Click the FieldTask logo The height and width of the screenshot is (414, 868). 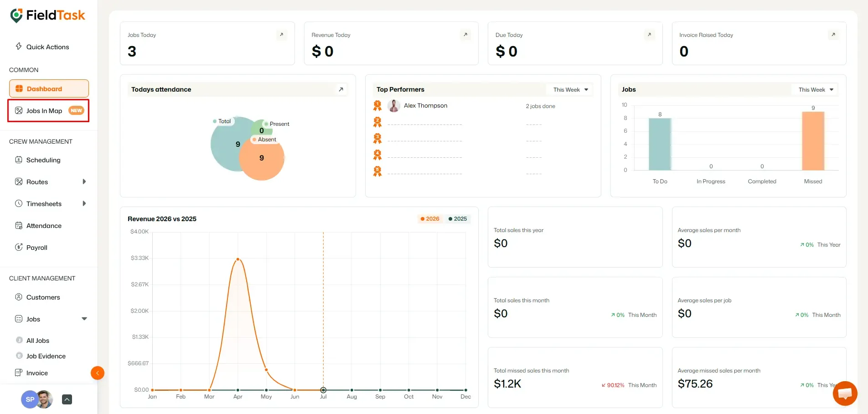pyautogui.click(x=47, y=16)
